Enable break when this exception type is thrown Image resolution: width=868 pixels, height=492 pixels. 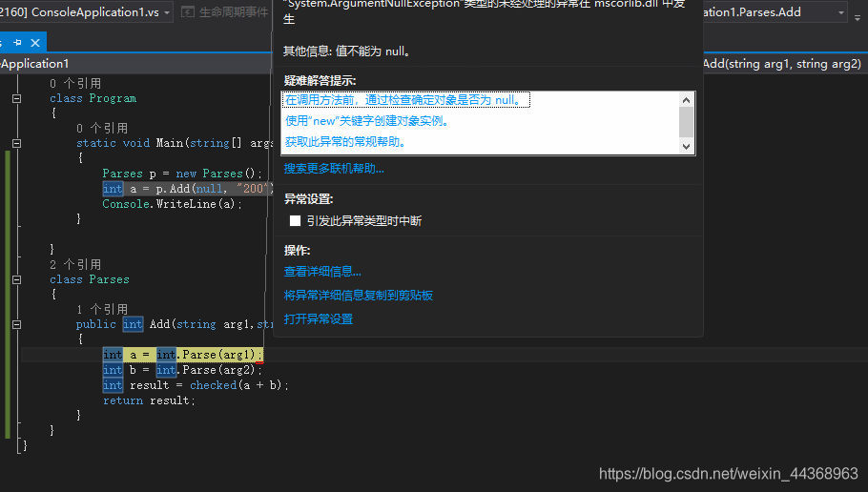click(295, 221)
